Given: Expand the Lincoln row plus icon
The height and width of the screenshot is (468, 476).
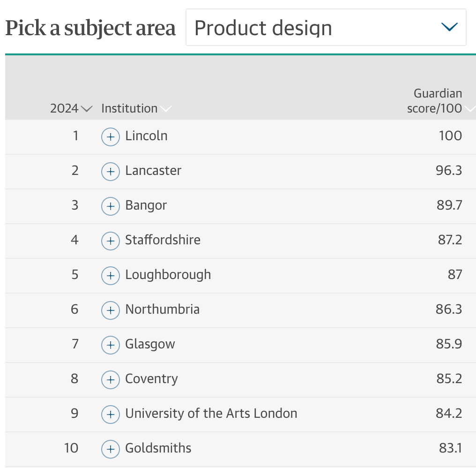Looking at the screenshot, I should click(x=110, y=137).
